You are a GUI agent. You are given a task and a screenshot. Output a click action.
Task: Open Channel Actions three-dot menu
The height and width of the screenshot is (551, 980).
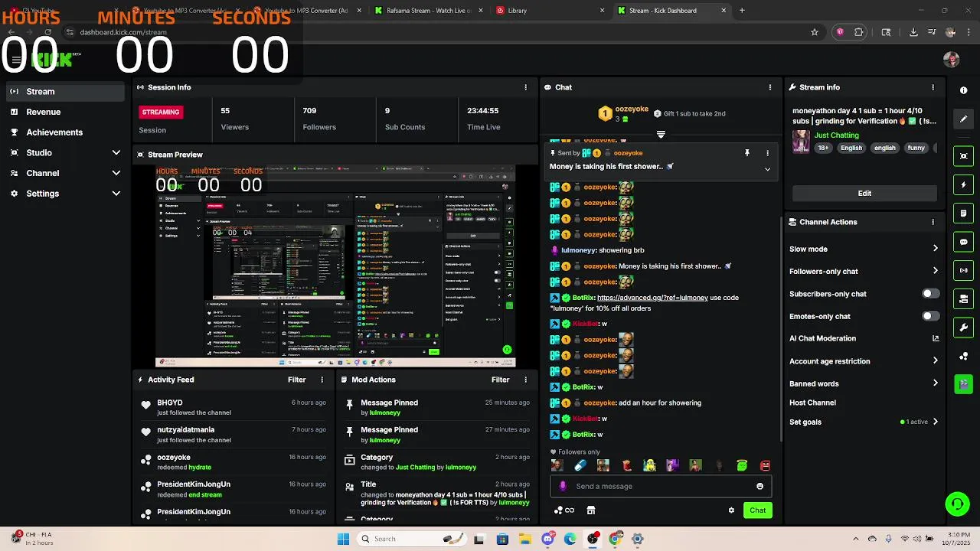pyautogui.click(x=933, y=222)
